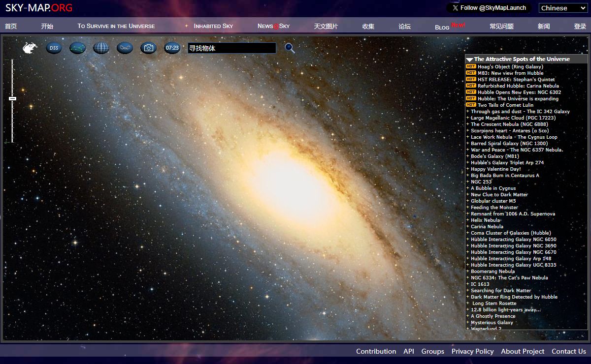Select Two Tails of Comet Lulin entry

point(505,105)
